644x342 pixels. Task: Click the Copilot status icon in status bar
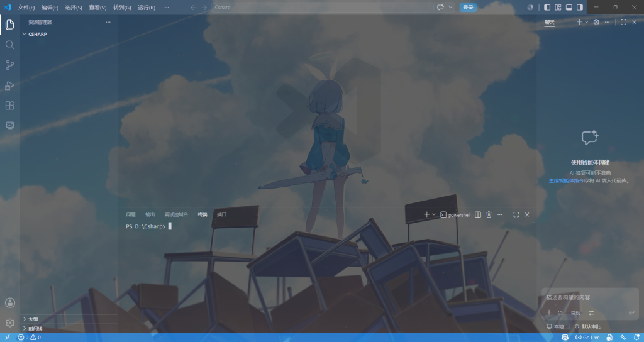pos(565,338)
